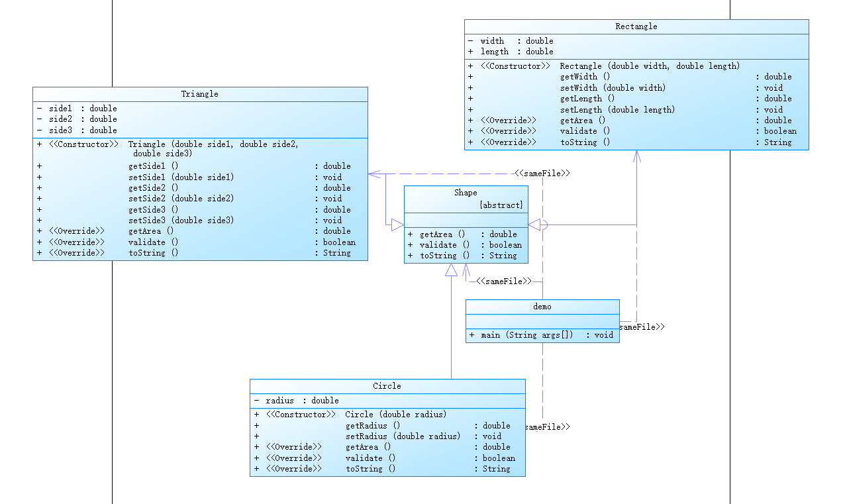Select the demo class title
Viewport: 845px width, 504px height.
[x=542, y=307]
